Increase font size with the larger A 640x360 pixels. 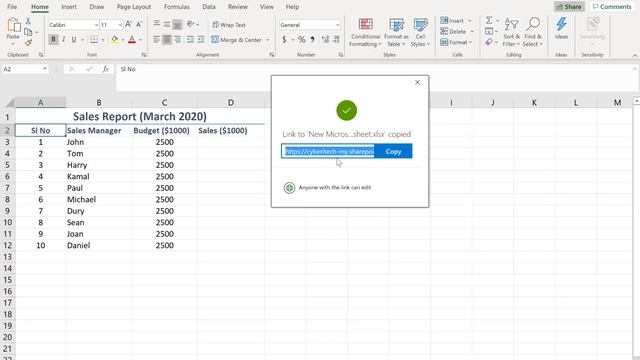point(128,24)
